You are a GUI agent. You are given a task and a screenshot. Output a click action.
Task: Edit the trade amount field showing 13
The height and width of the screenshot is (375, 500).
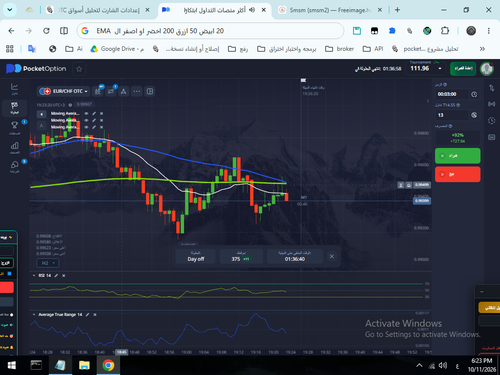(x=452, y=115)
